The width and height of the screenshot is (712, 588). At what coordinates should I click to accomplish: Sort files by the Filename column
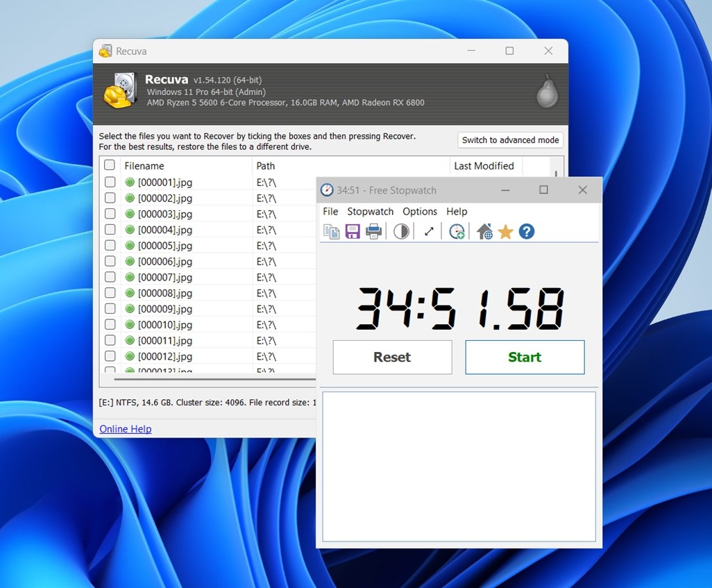[144, 165]
